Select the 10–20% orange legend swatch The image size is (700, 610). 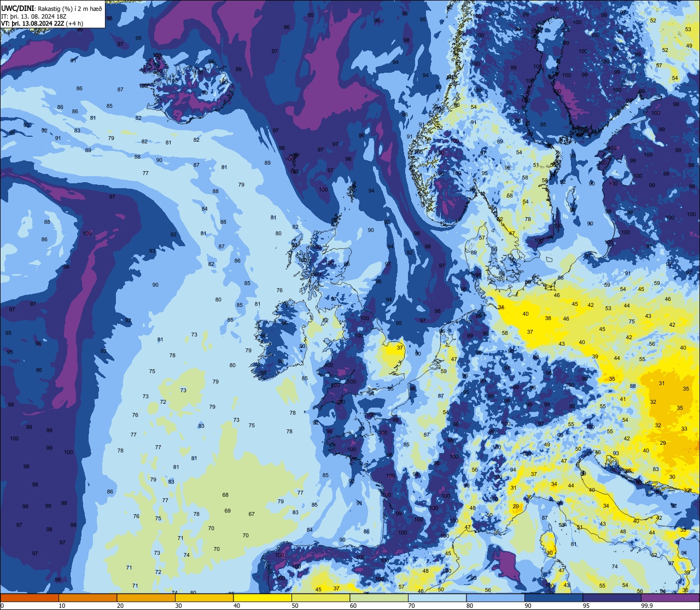[x=87, y=597]
